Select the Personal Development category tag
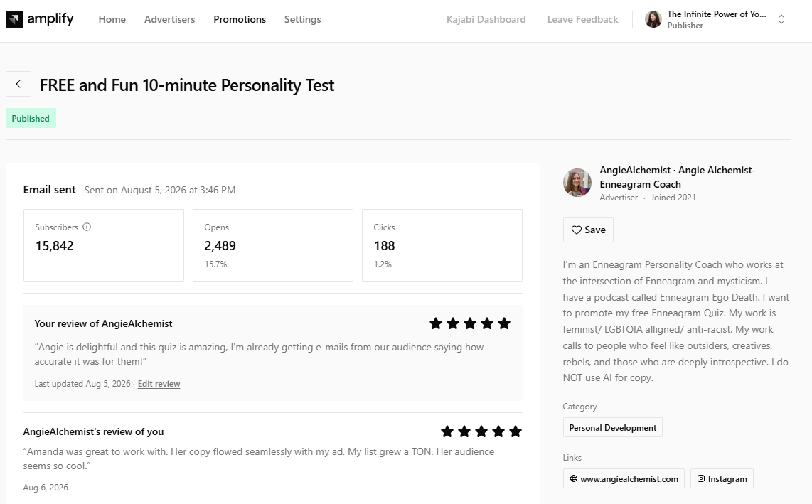 (613, 427)
